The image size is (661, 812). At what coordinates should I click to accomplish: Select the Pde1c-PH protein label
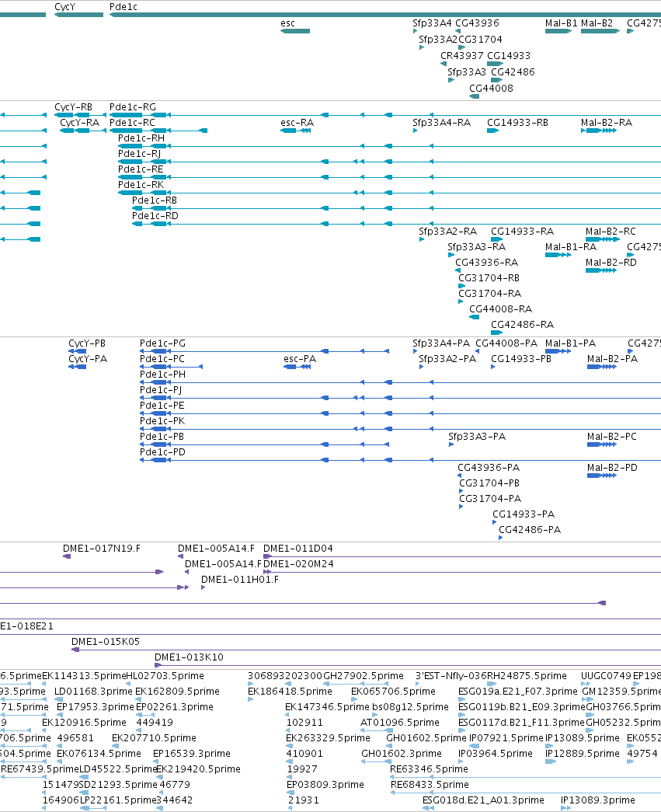coord(162,375)
